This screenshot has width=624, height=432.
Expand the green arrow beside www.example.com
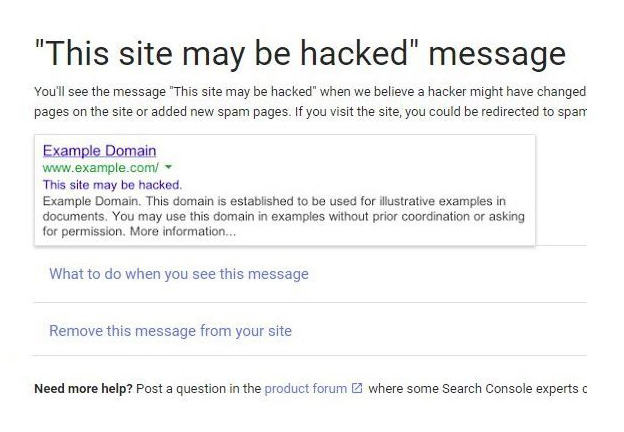(x=168, y=167)
